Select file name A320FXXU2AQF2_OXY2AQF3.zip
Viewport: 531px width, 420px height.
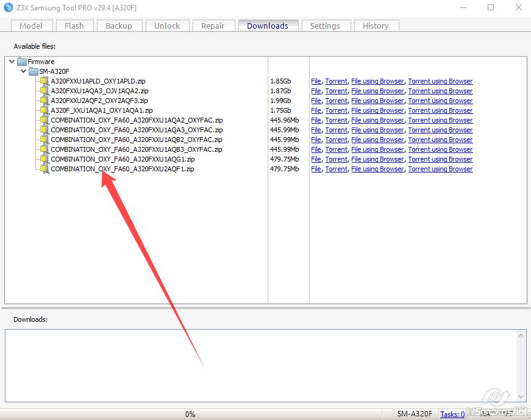tap(99, 101)
